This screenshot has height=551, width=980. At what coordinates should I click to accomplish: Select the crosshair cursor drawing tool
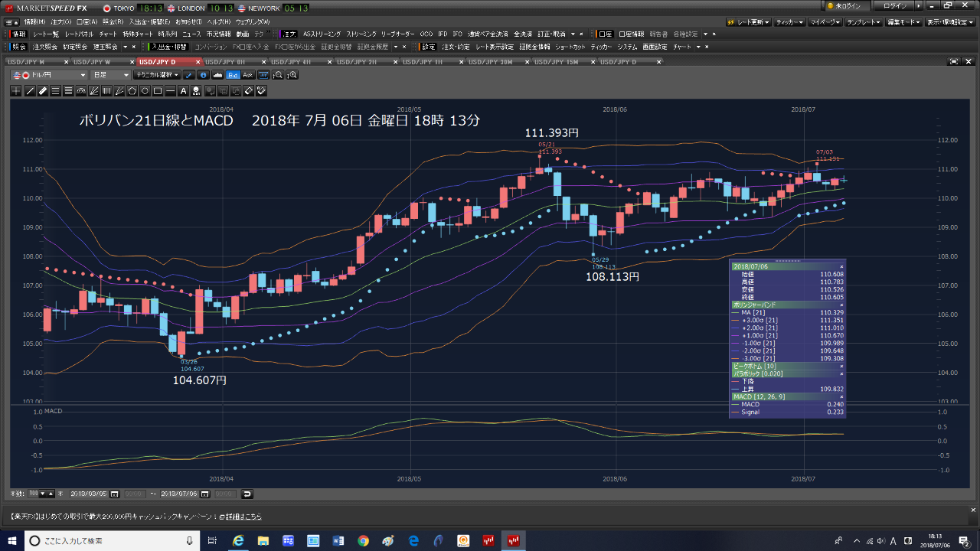click(x=17, y=91)
